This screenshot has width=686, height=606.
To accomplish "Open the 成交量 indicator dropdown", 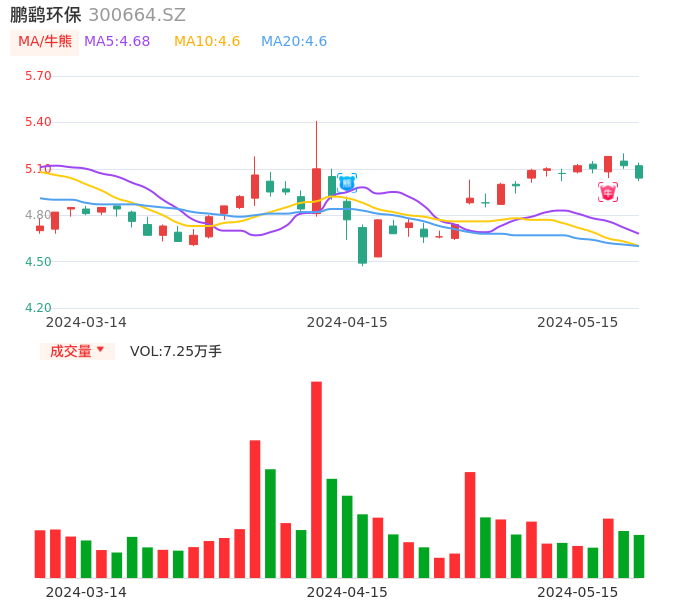I will [77, 351].
